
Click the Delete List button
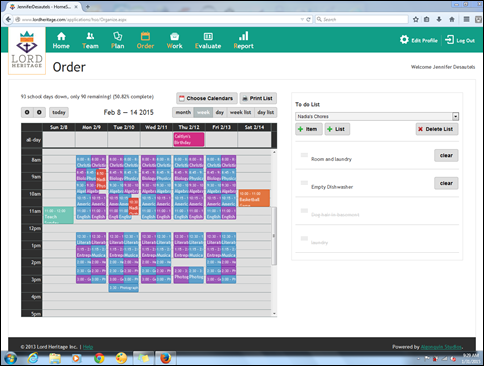point(437,129)
